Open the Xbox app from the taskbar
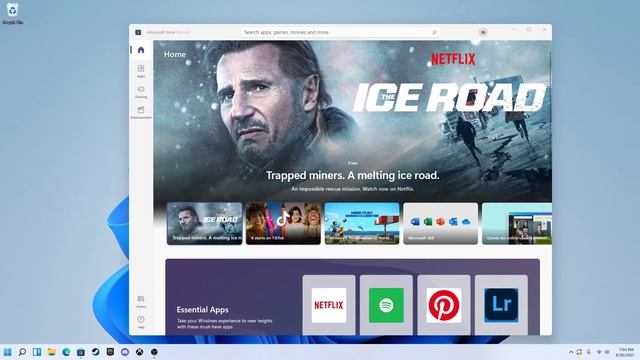Image resolution: width=640 pixels, height=360 pixels. (x=140, y=352)
